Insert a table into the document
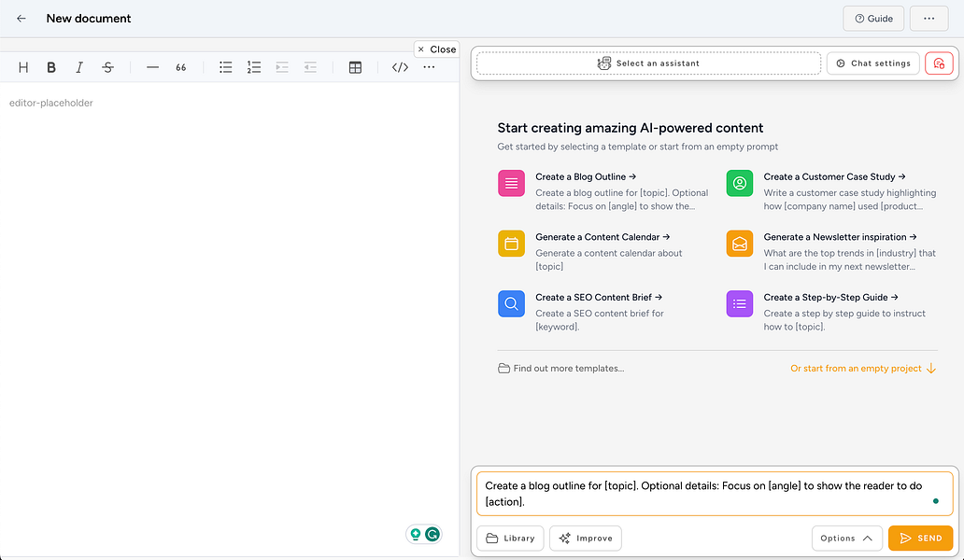Screen dimensions: 964x560 (355, 67)
